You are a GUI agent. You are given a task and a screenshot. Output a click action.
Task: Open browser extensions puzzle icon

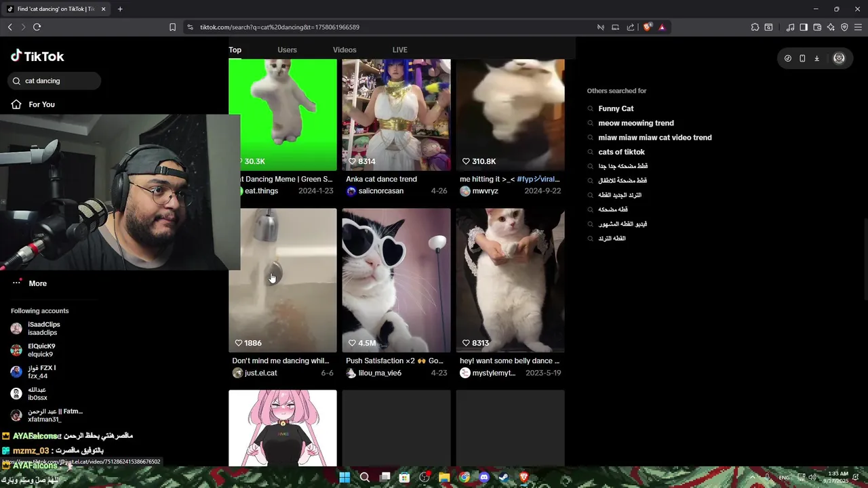click(755, 27)
